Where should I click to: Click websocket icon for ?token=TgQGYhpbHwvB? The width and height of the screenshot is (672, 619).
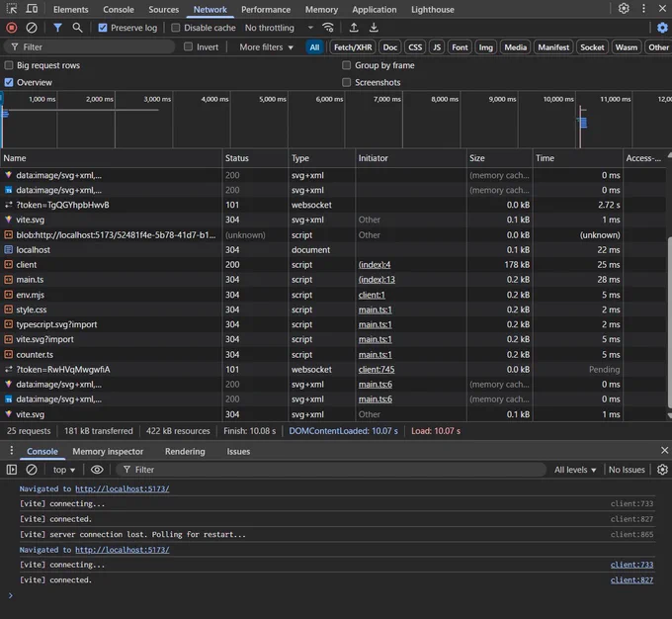[x=8, y=205]
